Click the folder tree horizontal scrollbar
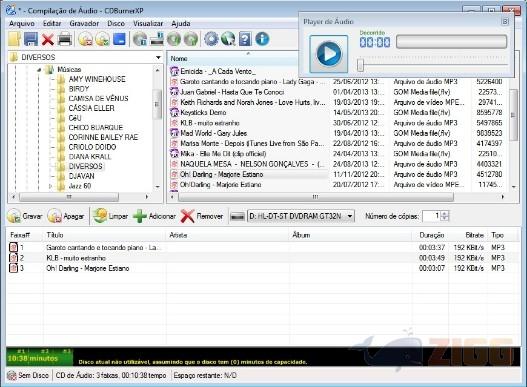Viewport: 527px width, 387px height. pyautogui.click(x=69, y=197)
